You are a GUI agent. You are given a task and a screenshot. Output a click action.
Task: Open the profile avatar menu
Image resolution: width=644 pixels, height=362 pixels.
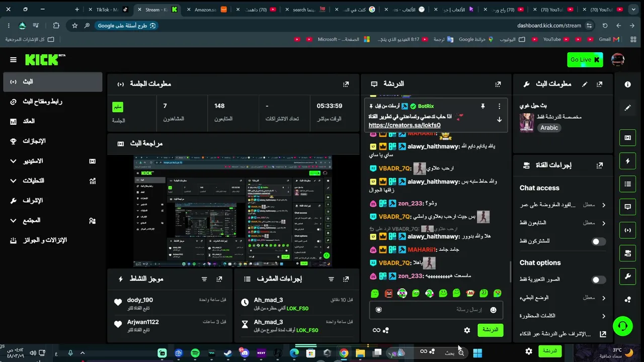pyautogui.click(x=618, y=59)
